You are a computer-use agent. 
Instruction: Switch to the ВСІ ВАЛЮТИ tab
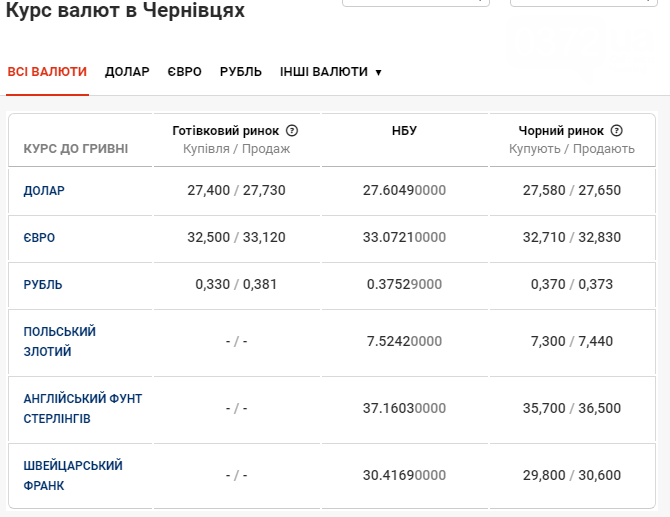(47, 71)
